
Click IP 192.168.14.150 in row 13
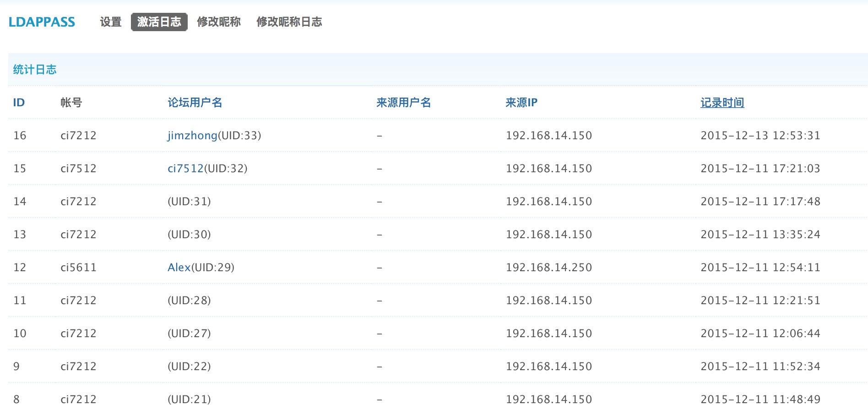click(549, 235)
